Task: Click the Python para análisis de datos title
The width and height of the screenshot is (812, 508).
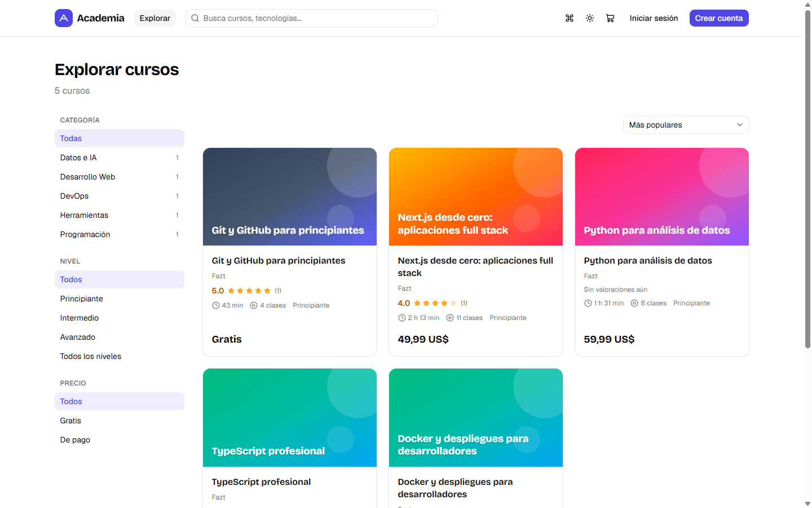Action: coord(648,261)
